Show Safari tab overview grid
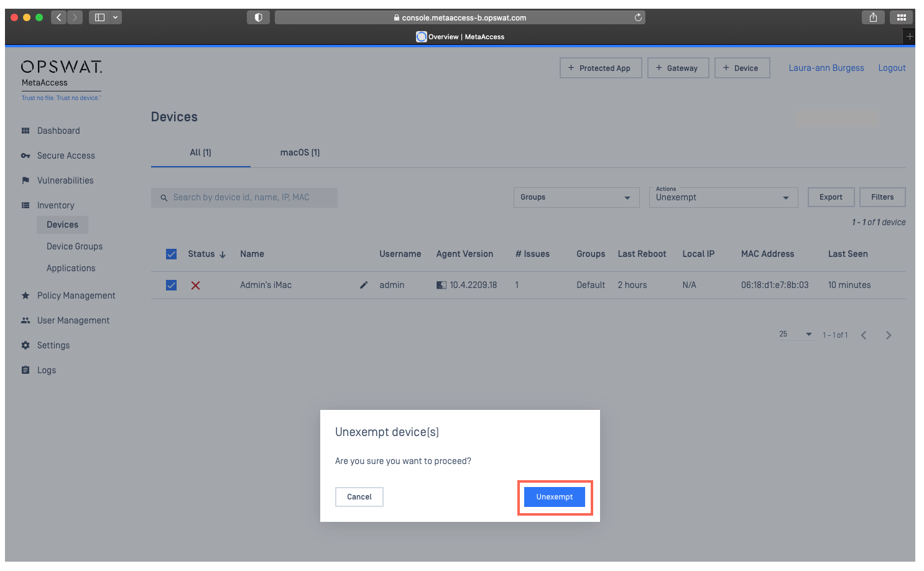Image resolution: width=924 pixels, height=571 pixels. pyautogui.click(x=901, y=17)
